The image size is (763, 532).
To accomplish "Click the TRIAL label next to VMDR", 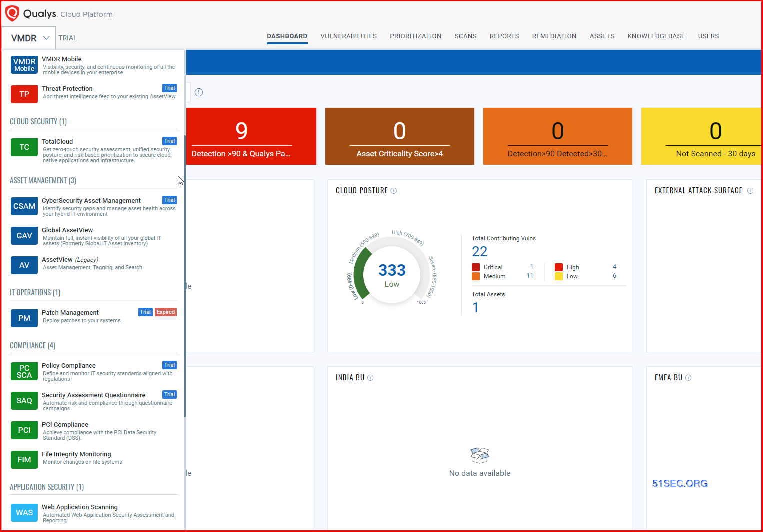I will [x=68, y=38].
